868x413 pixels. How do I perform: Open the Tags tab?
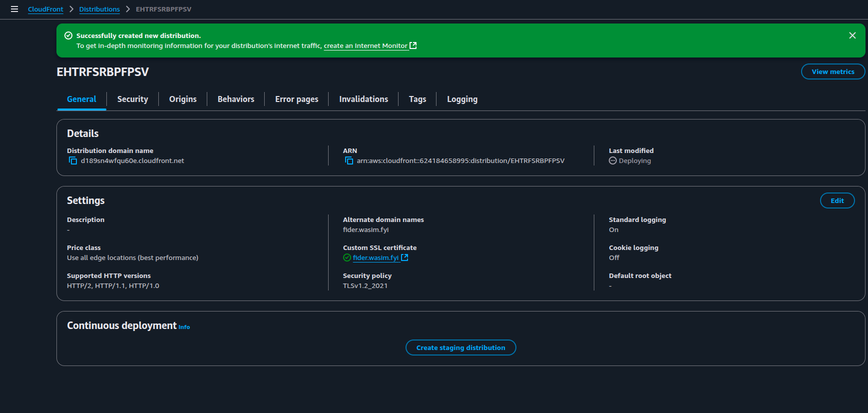coord(418,99)
